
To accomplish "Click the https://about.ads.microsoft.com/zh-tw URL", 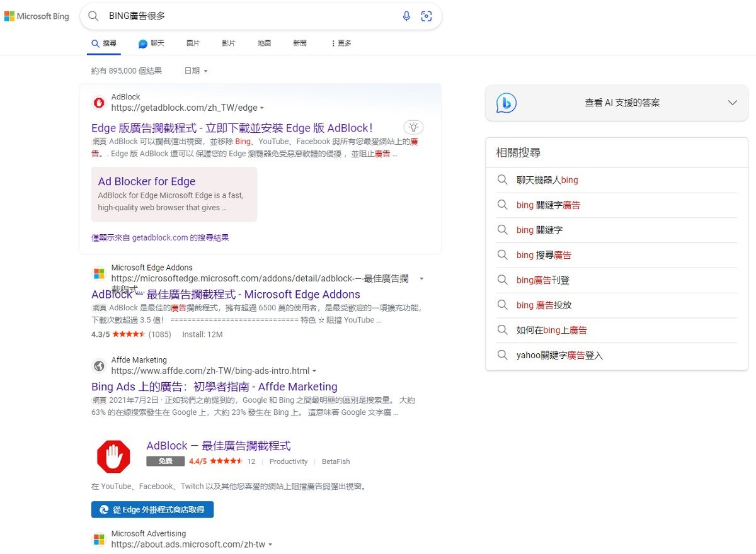I will click(x=188, y=545).
